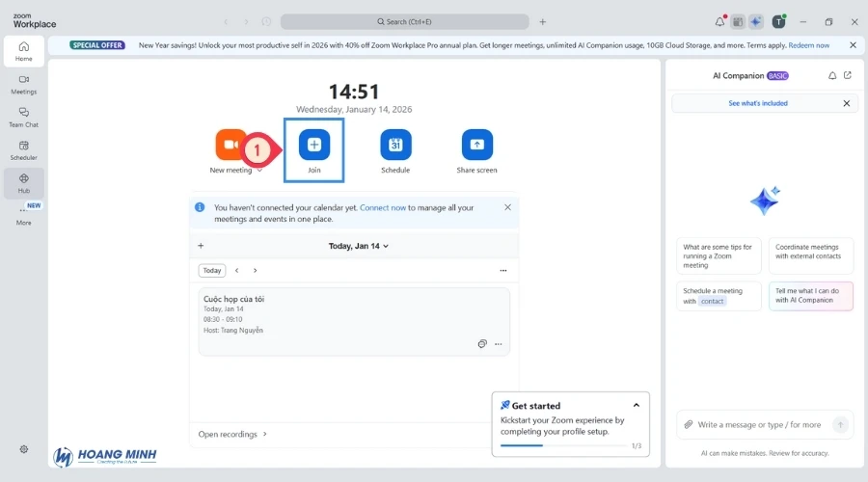This screenshot has height=482, width=868.
Task: Open meeting card more options ellipsis
Action: tap(499, 343)
